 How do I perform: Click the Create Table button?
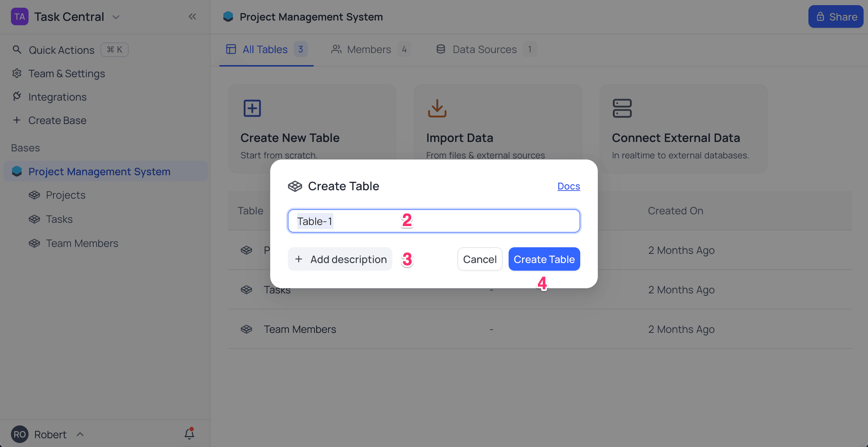[544, 259]
